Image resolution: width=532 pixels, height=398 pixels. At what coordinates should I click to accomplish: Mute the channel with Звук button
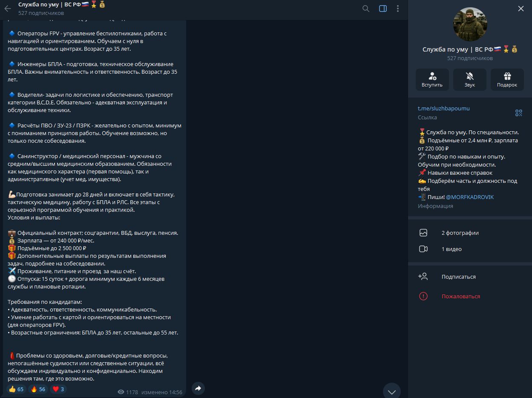point(469,80)
